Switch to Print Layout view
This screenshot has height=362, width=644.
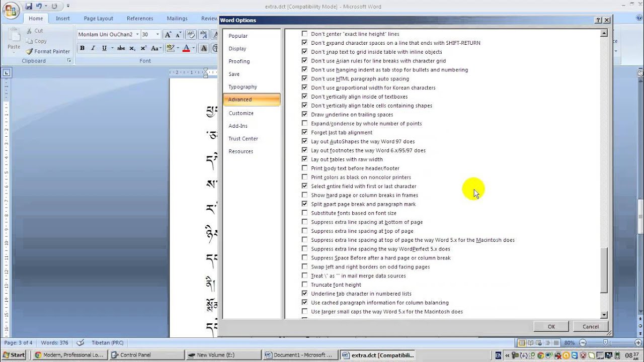click(522, 342)
